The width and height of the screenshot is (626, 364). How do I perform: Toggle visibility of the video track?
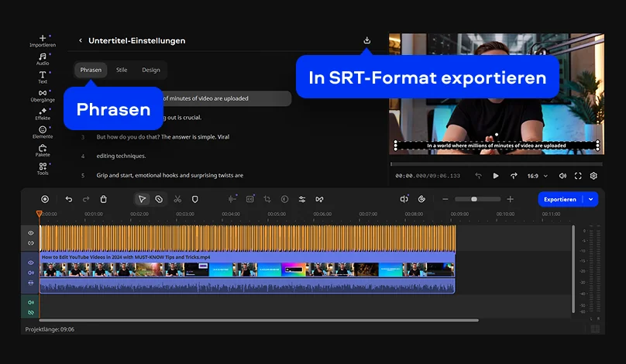coord(31,263)
